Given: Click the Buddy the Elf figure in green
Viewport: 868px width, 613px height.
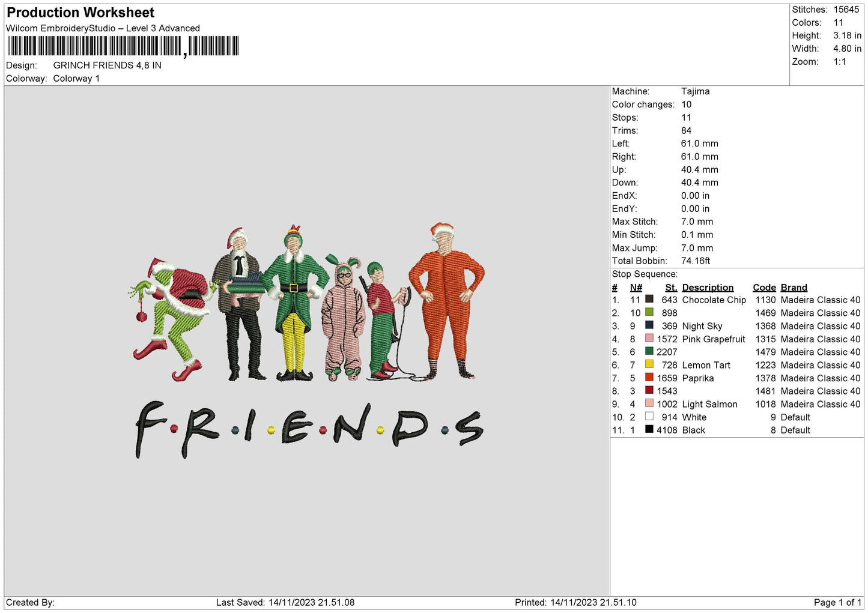Looking at the screenshot, I should pos(294,303).
